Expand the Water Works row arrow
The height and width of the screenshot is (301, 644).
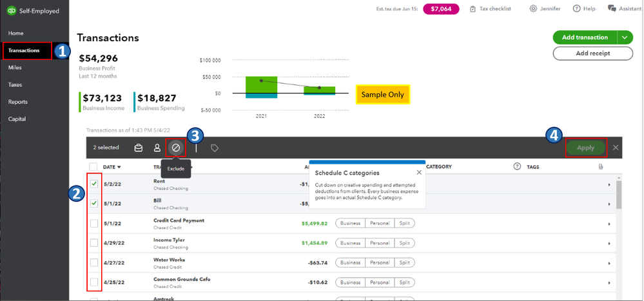coord(609,263)
